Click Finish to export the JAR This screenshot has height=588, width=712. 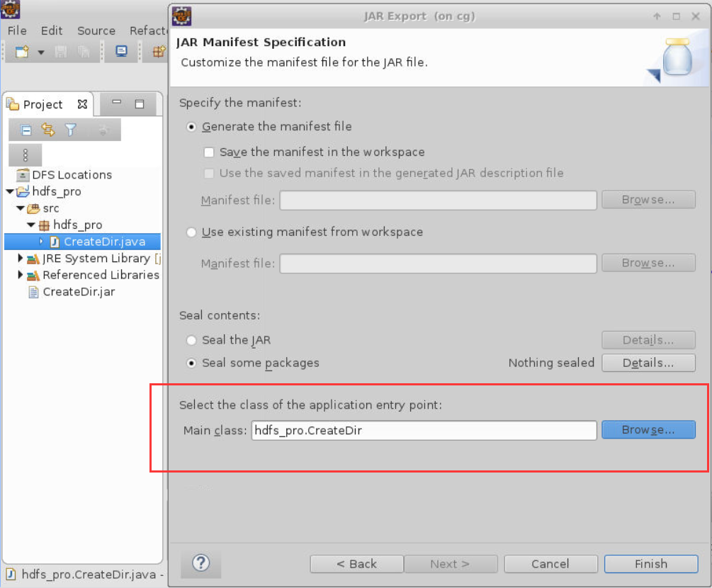(x=650, y=564)
